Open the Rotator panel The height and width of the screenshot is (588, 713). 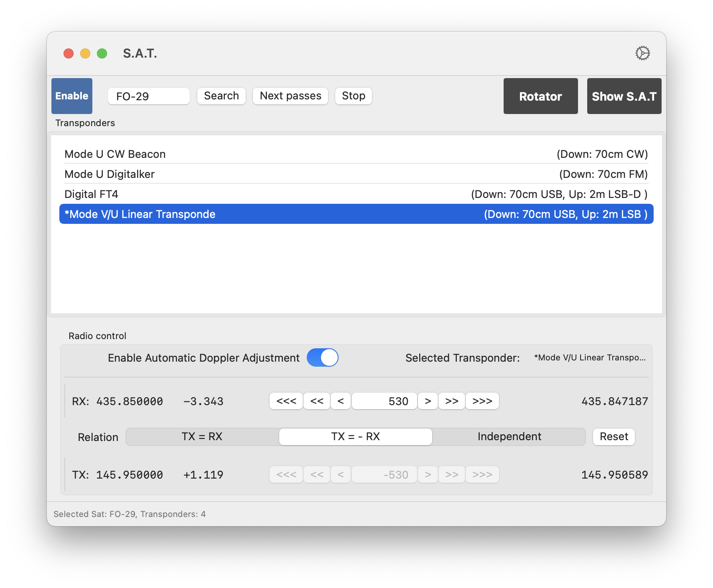540,96
